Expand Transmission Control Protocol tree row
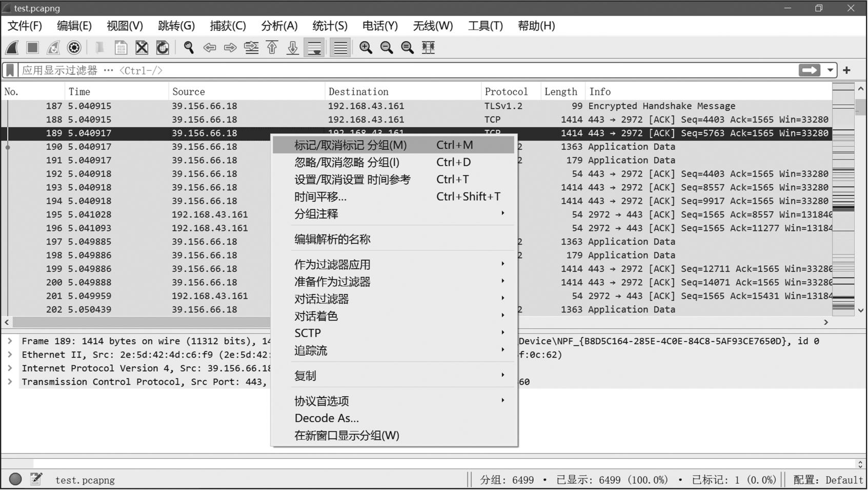 [10, 382]
